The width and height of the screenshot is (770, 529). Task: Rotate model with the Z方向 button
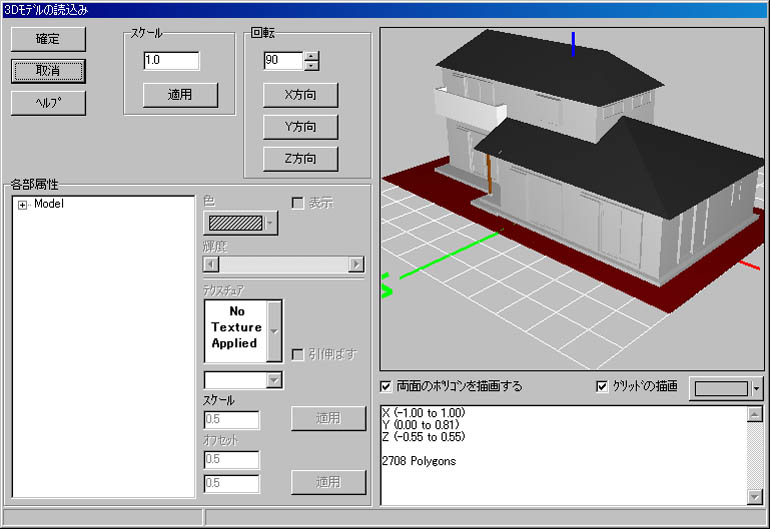[x=300, y=159]
